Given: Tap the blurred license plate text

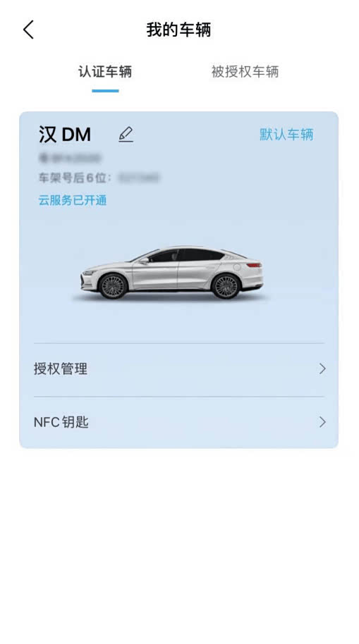Looking at the screenshot, I should point(70,157).
